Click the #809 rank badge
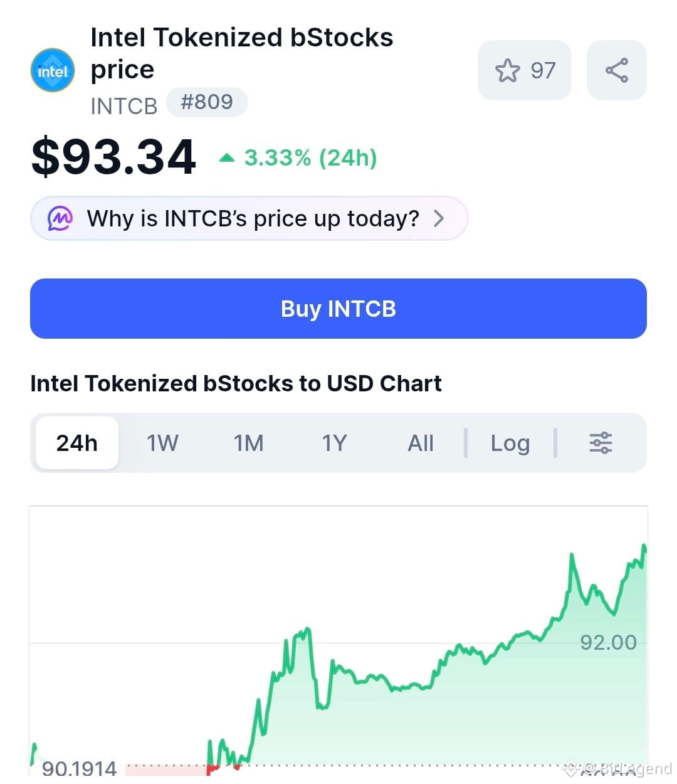This screenshot has width=677, height=784. point(207,102)
